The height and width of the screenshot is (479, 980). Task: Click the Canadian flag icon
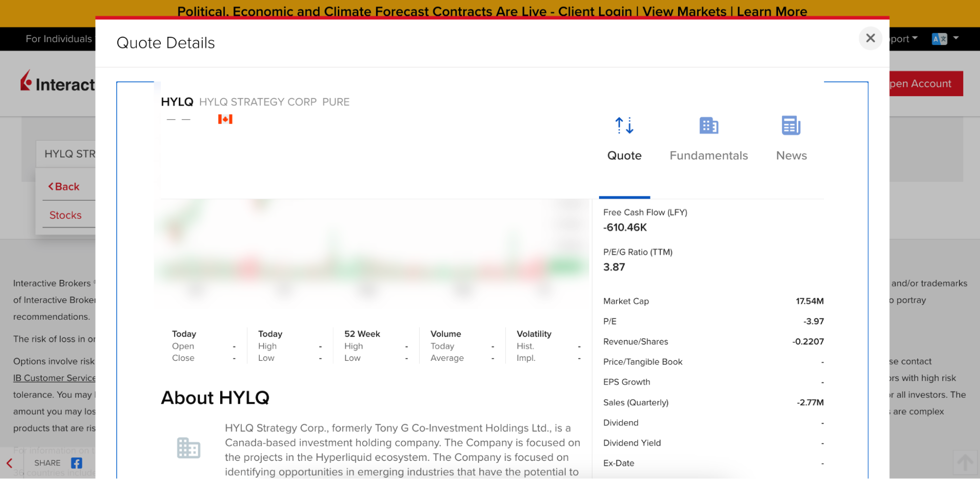[x=225, y=119]
